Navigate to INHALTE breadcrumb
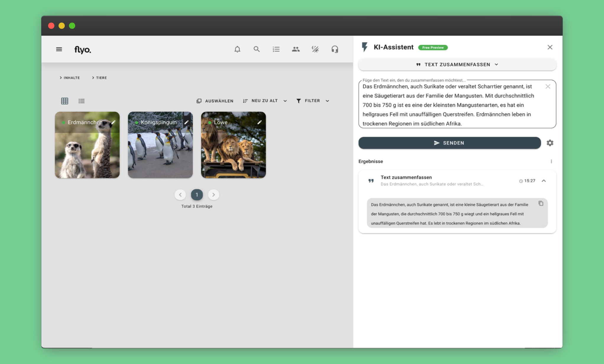Image resolution: width=604 pixels, height=364 pixels. click(71, 77)
